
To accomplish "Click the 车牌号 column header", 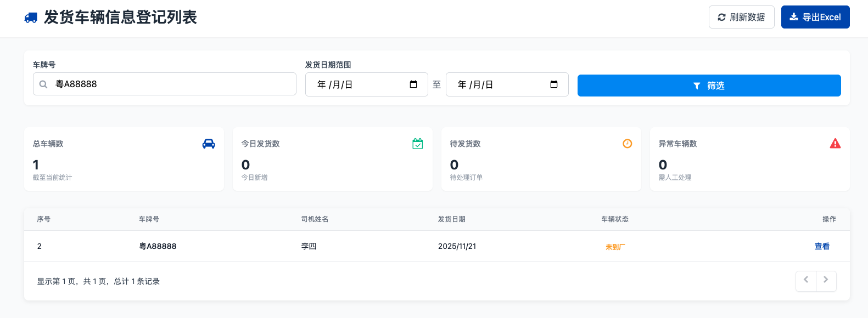I will [149, 219].
